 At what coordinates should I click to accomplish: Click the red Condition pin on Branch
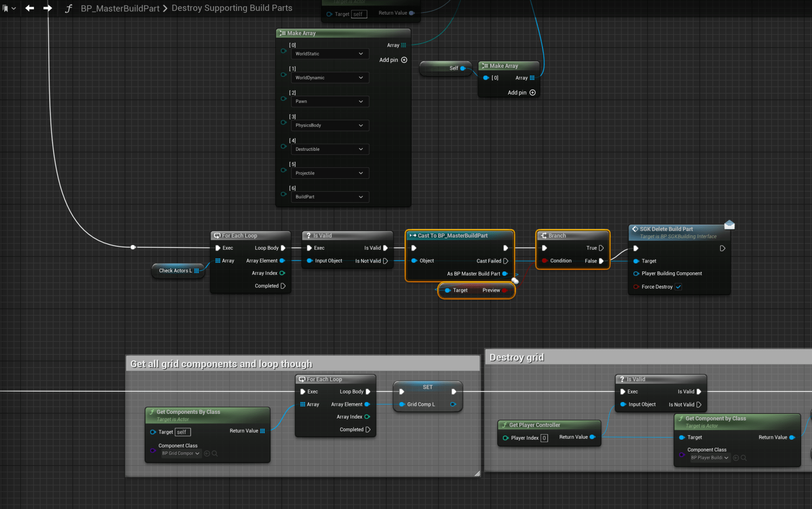[x=545, y=261]
